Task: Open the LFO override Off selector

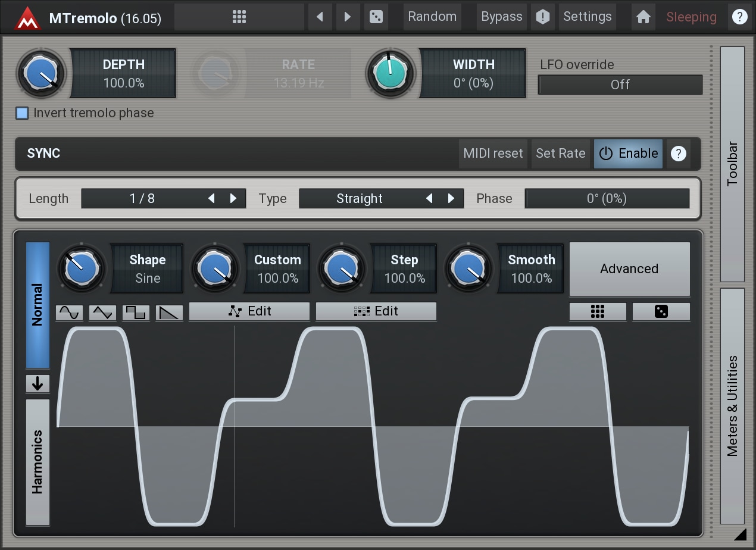Action: pos(620,85)
